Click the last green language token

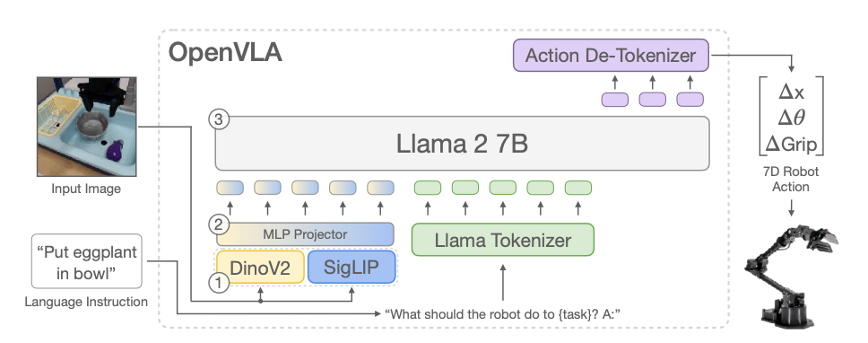[578, 188]
